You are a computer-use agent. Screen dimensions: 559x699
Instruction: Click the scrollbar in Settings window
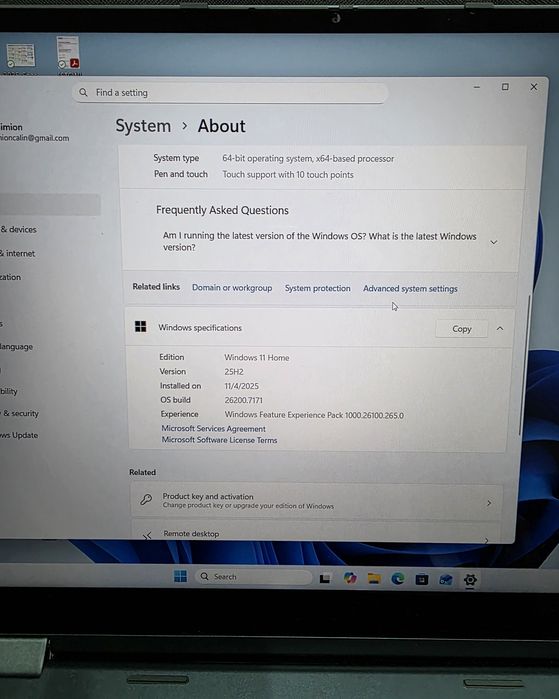pos(523,364)
